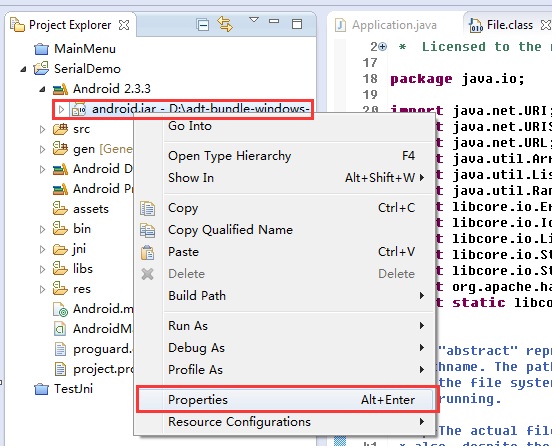This screenshot has width=556, height=448.
Task: Expand folded comment at line 2
Action: pos(383,47)
